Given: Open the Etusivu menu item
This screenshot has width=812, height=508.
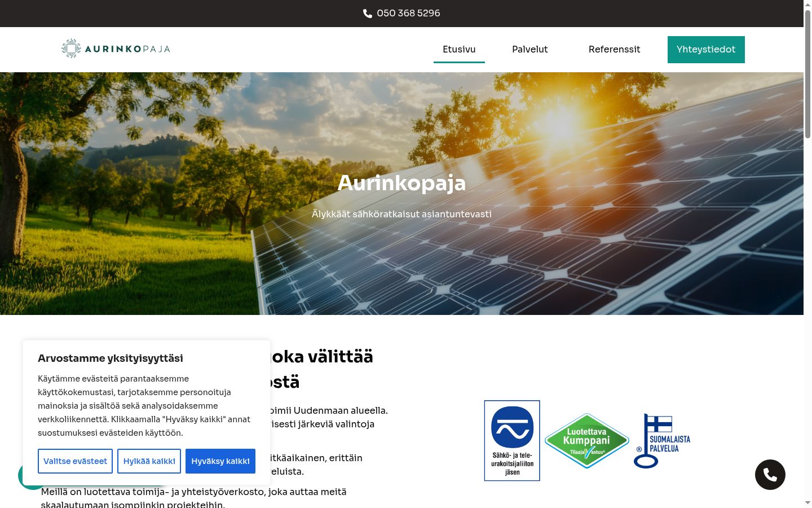Looking at the screenshot, I should coord(459,49).
